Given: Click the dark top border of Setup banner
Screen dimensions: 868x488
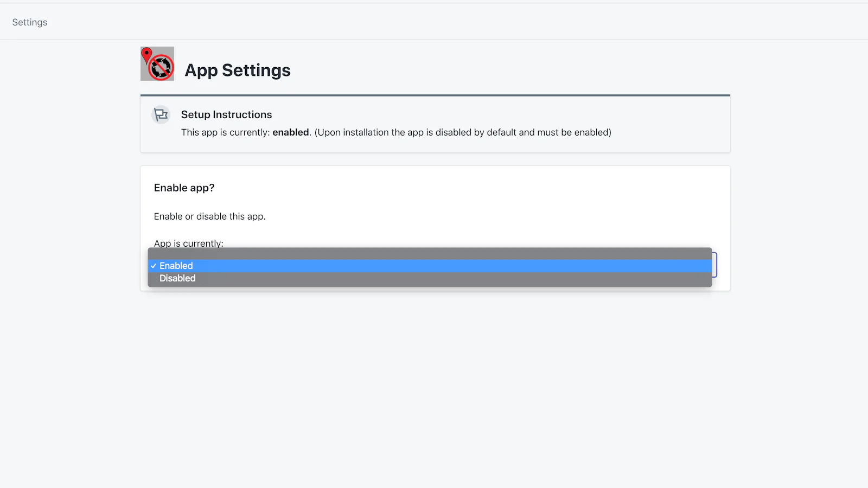Looking at the screenshot, I should tap(435, 95).
